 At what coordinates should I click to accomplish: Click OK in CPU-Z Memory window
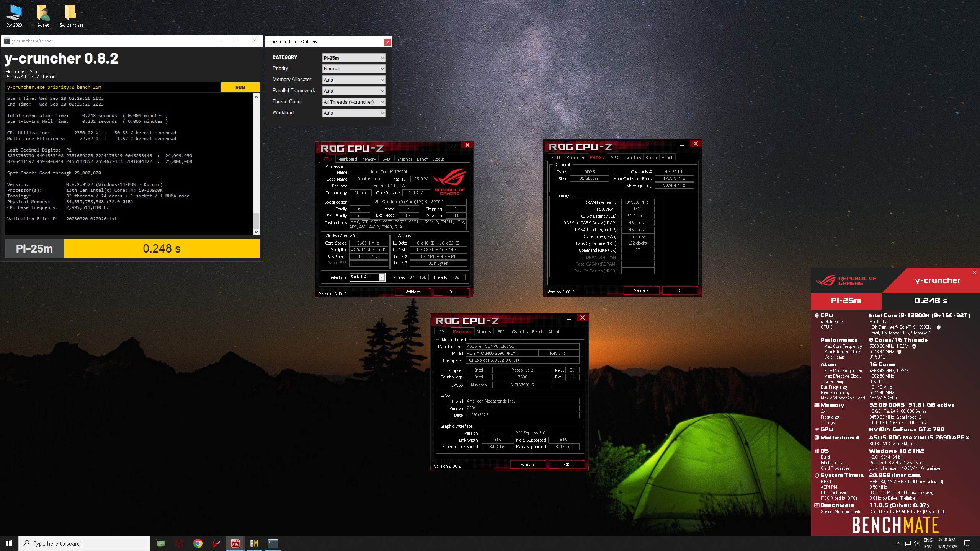coord(680,290)
